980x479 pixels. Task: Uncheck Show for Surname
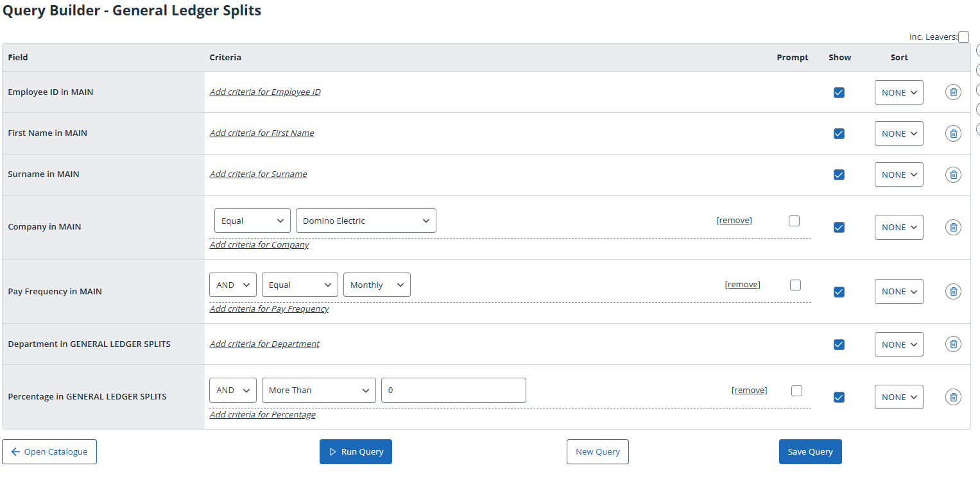click(x=839, y=174)
